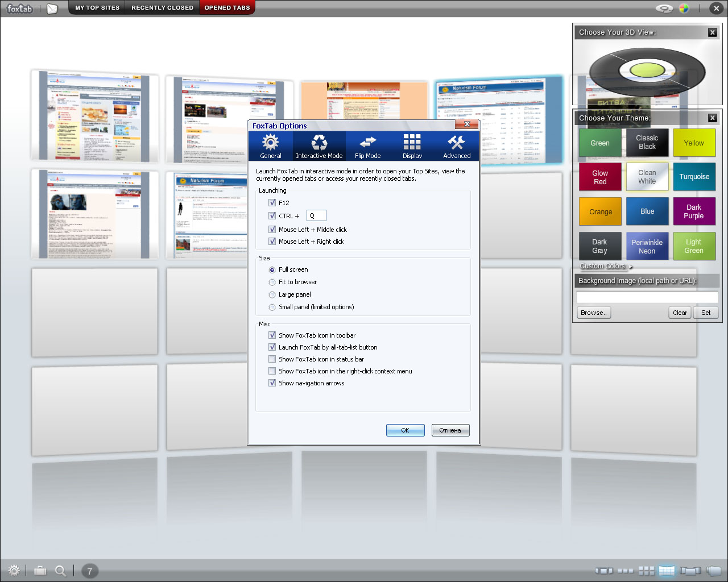Close FoxTab with round X button in top bar
728x582 pixels.
pos(717,9)
